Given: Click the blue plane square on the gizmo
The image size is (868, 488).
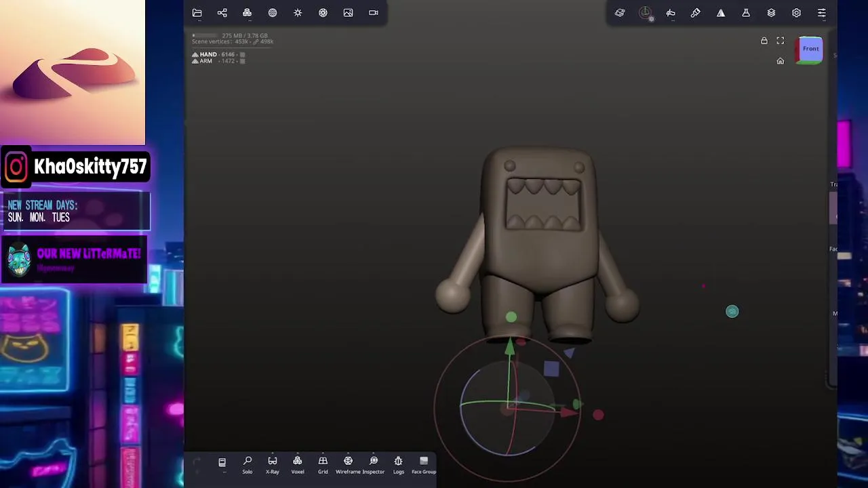Looking at the screenshot, I should tap(551, 369).
